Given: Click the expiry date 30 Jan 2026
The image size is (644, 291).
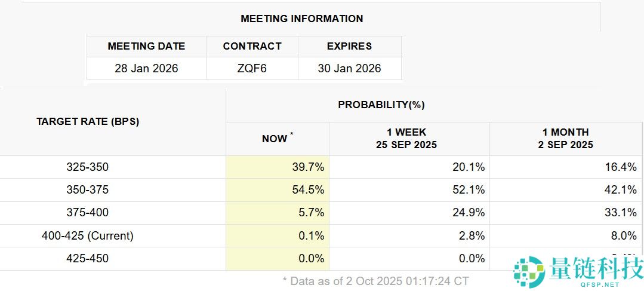Looking at the screenshot, I should click(349, 68).
